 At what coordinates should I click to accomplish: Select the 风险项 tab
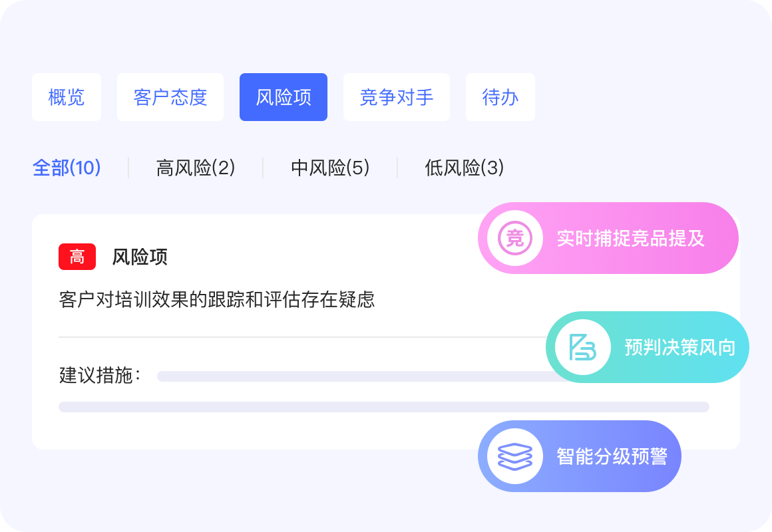click(284, 97)
